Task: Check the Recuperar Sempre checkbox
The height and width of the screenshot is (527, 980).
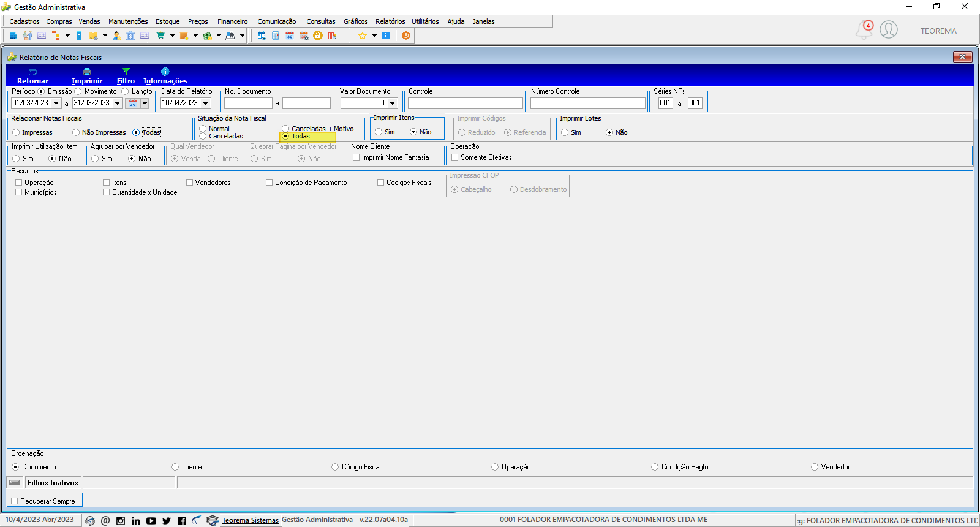Action: coord(15,501)
